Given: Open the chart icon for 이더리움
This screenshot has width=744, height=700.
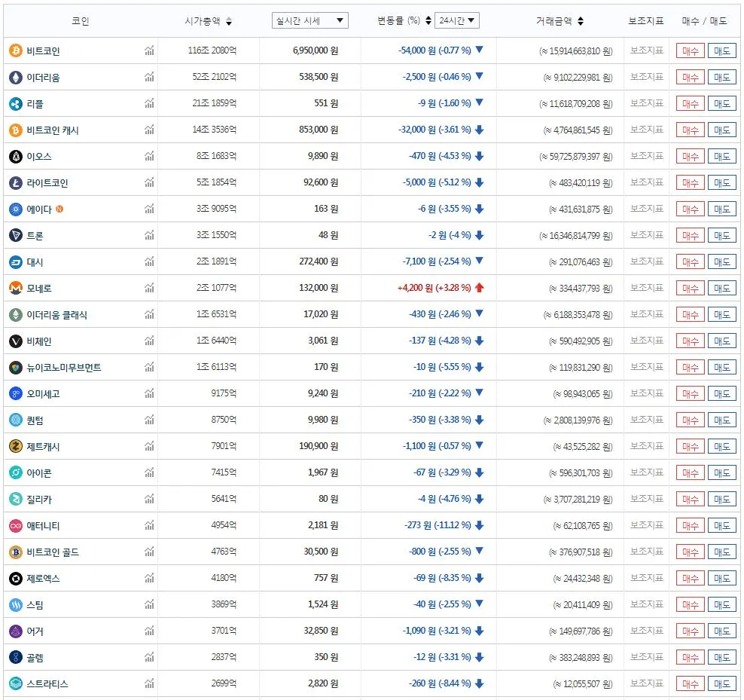Looking at the screenshot, I should [149, 77].
